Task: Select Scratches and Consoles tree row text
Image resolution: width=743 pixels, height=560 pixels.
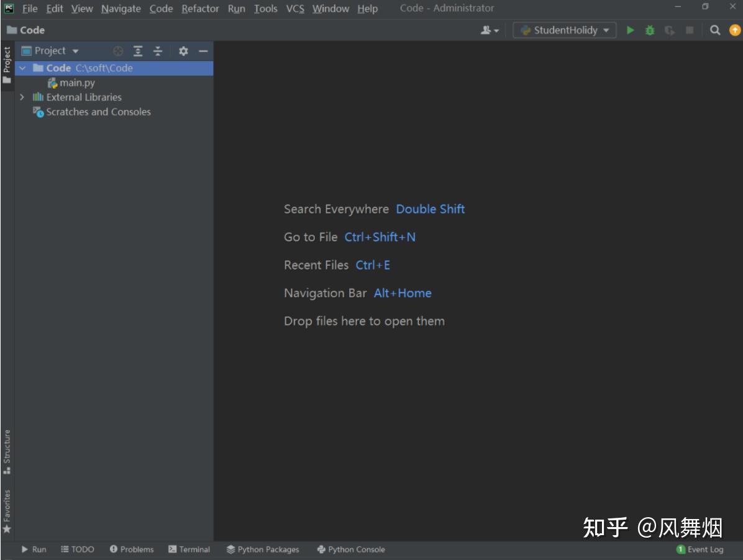Action: (x=99, y=112)
